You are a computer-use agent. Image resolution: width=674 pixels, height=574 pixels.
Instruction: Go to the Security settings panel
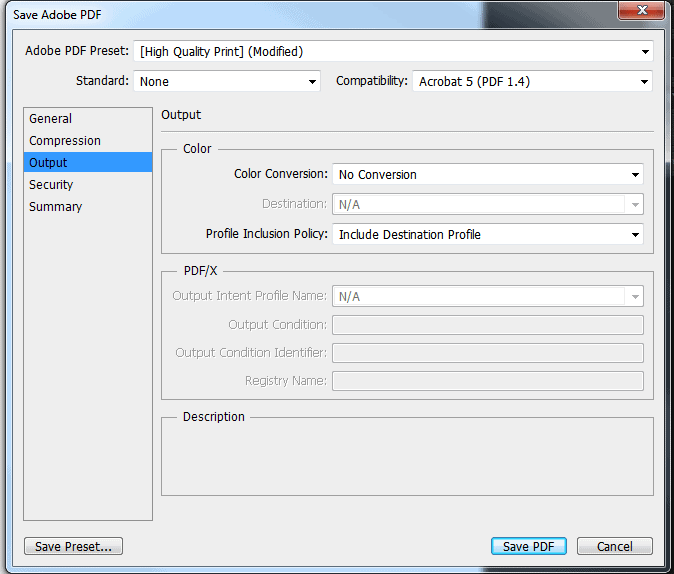[52, 185]
